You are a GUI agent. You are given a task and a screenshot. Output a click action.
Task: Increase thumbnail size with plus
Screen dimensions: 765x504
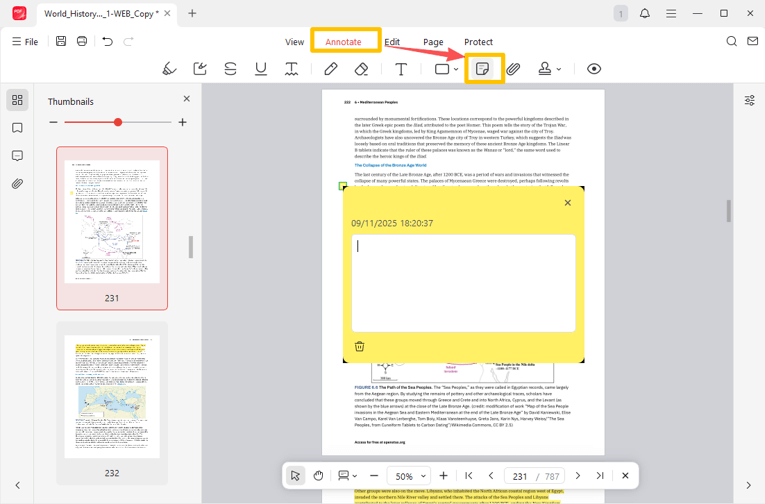[182, 122]
